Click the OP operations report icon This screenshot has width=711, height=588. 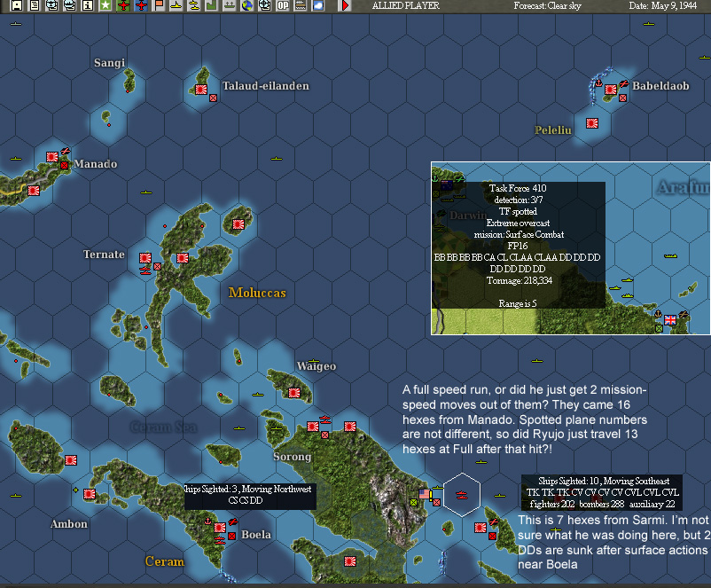[283, 5]
